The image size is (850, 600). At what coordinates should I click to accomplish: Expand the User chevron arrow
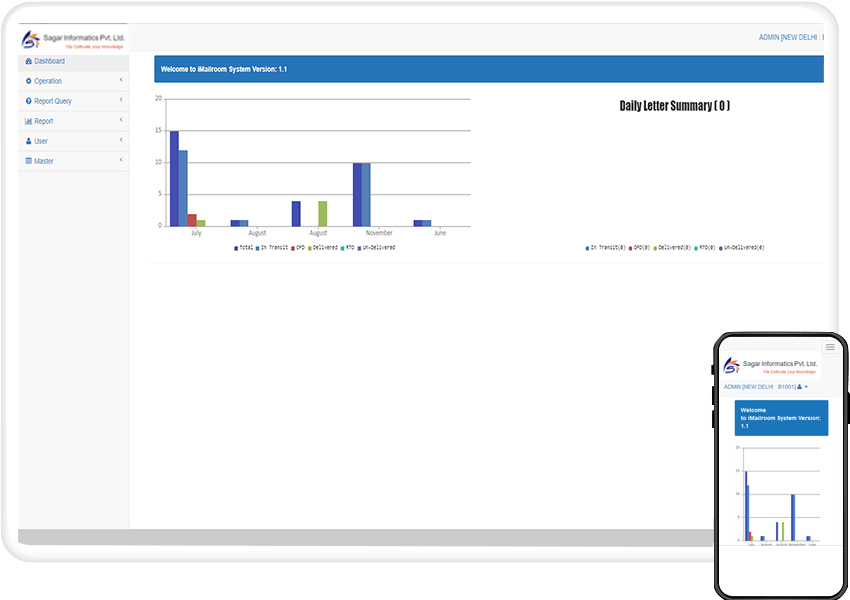[121, 140]
